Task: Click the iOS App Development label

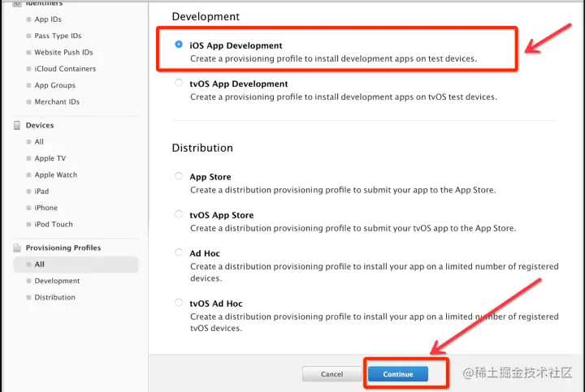Action: click(x=236, y=45)
